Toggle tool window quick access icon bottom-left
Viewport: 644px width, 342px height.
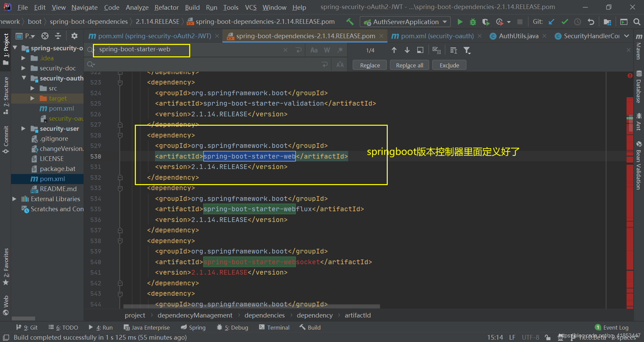click(6, 337)
